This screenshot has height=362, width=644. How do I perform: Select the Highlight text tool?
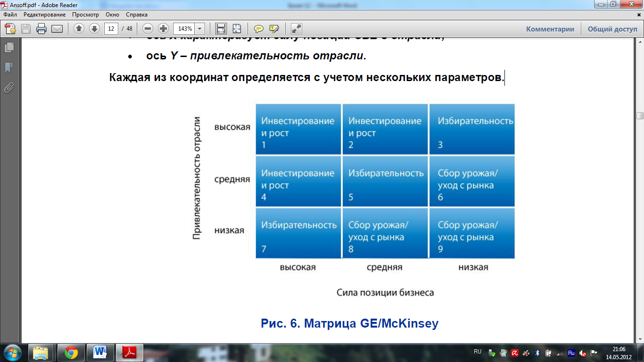pyautogui.click(x=274, y=29)
